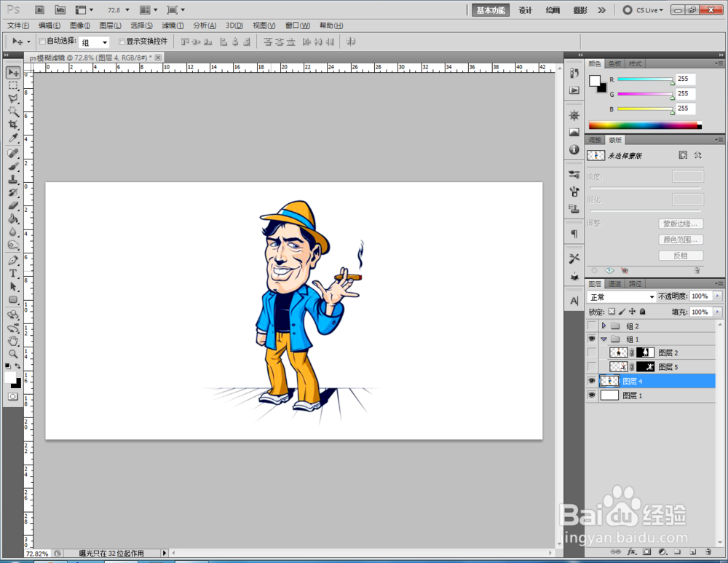Hide the 图层 4 layer

(591, 381)
